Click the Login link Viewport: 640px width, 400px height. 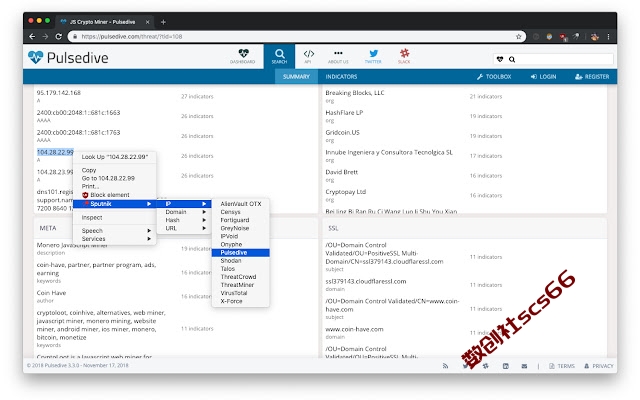click(543, 77)
